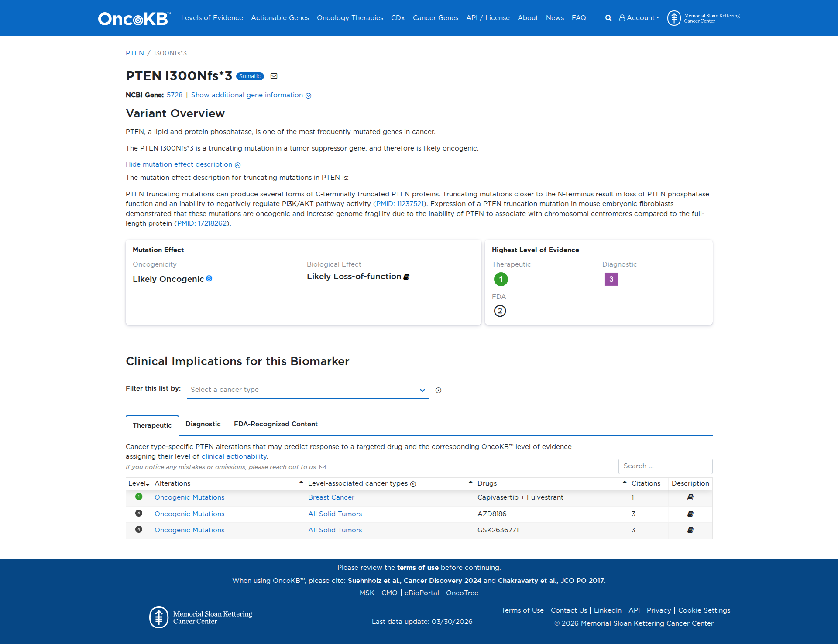This screenshot has width=838, height=644.
Task: Sort table by Drugs column
Action: click(x=552, y=483)
